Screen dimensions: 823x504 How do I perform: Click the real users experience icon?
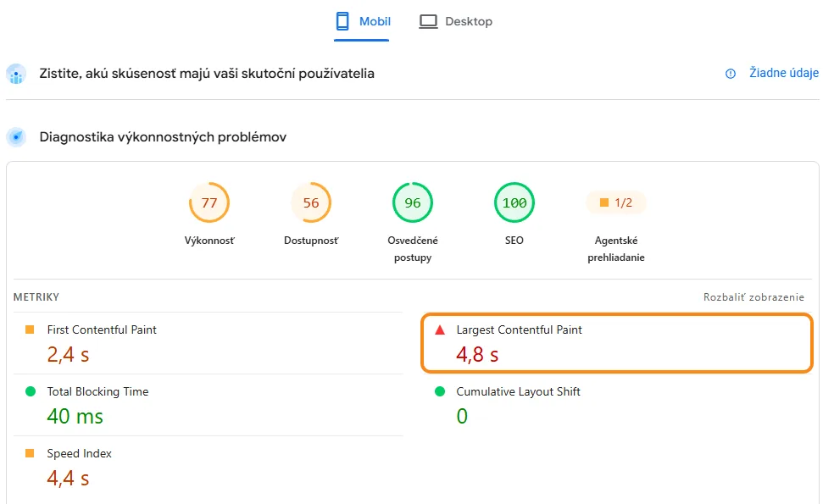click(16, 74)
